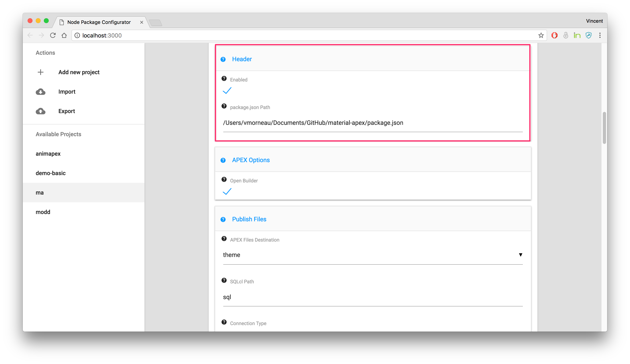Select the demo-basic project
630x364 pixels.
51,173
